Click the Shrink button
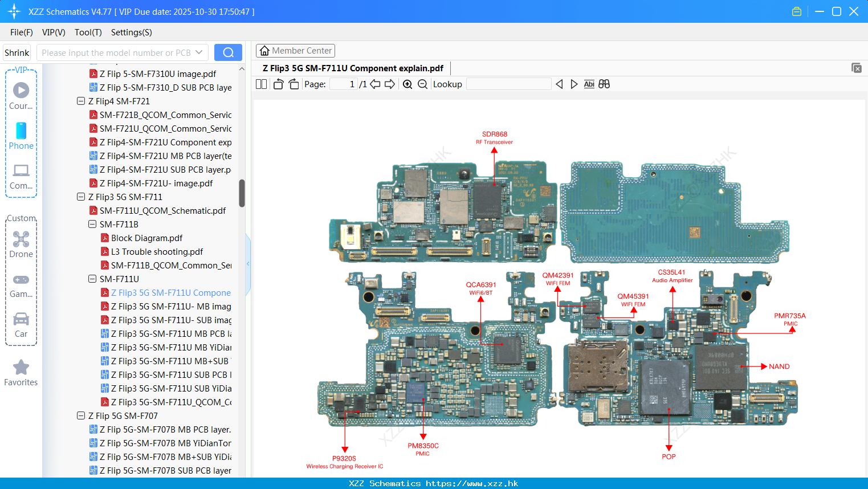 pos(17,52)
